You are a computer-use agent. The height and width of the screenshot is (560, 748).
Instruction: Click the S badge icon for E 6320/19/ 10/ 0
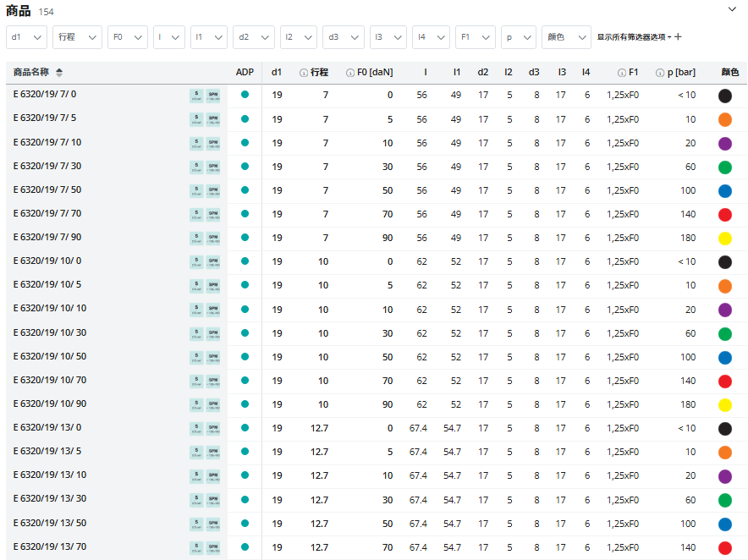coord(196,262)
